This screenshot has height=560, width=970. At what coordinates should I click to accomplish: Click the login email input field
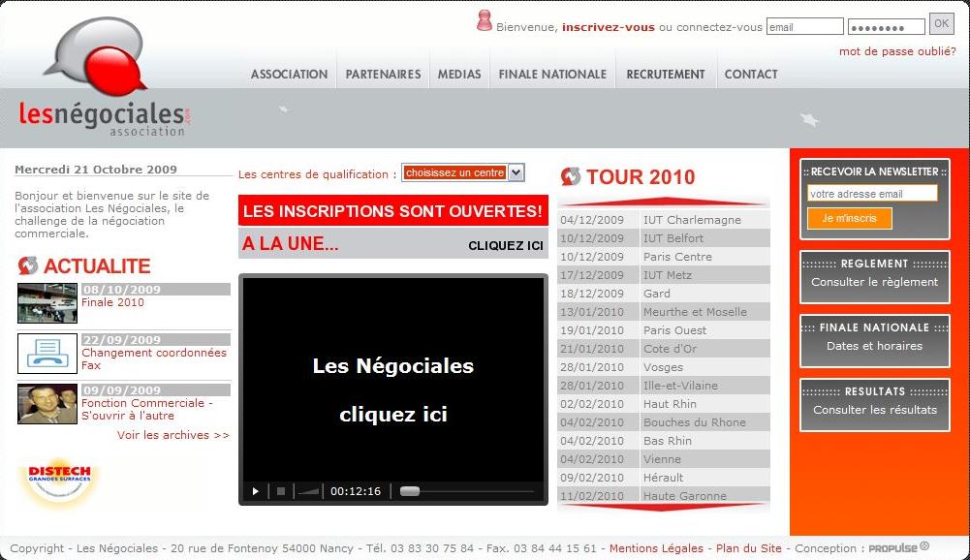(805, 26)
